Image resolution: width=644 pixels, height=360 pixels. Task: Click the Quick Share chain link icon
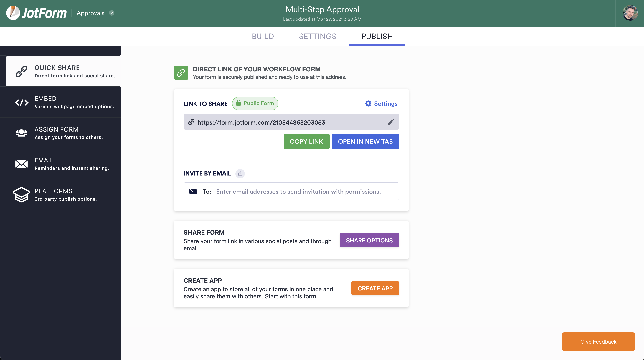[21, 71]
